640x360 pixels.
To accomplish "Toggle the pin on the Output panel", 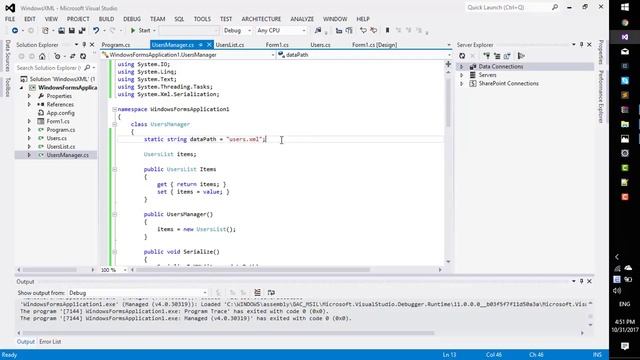I will coord(582,281).
